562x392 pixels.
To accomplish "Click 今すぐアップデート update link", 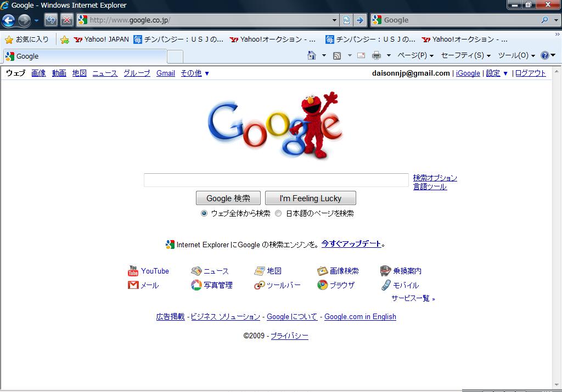I will click(x=351, y=244).
